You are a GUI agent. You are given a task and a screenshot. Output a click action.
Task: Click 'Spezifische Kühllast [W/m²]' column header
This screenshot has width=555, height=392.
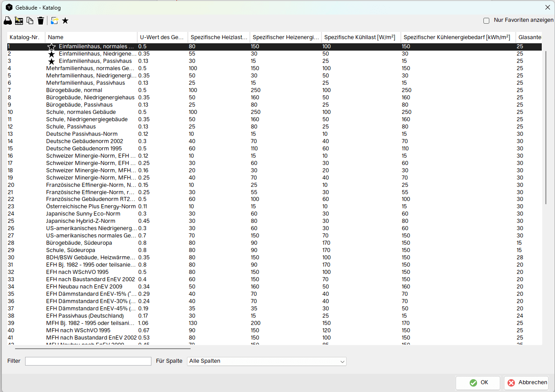coord(360,37)
